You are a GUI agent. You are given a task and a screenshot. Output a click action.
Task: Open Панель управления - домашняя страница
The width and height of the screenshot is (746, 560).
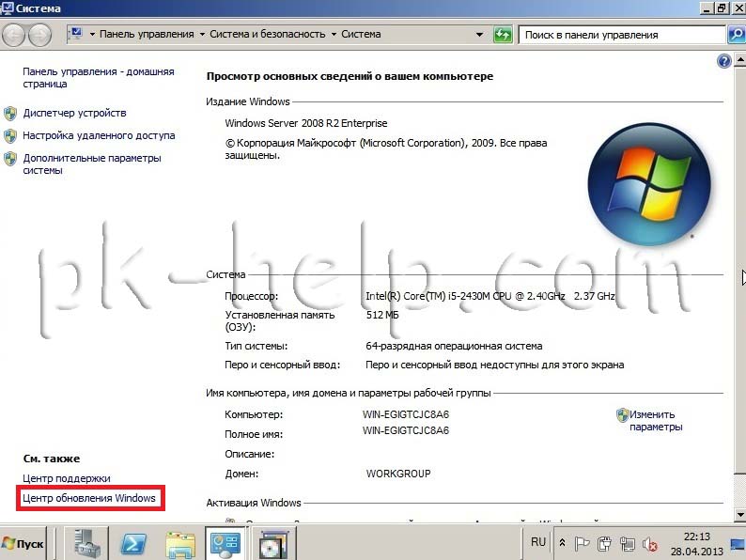[x=99, y=78]
